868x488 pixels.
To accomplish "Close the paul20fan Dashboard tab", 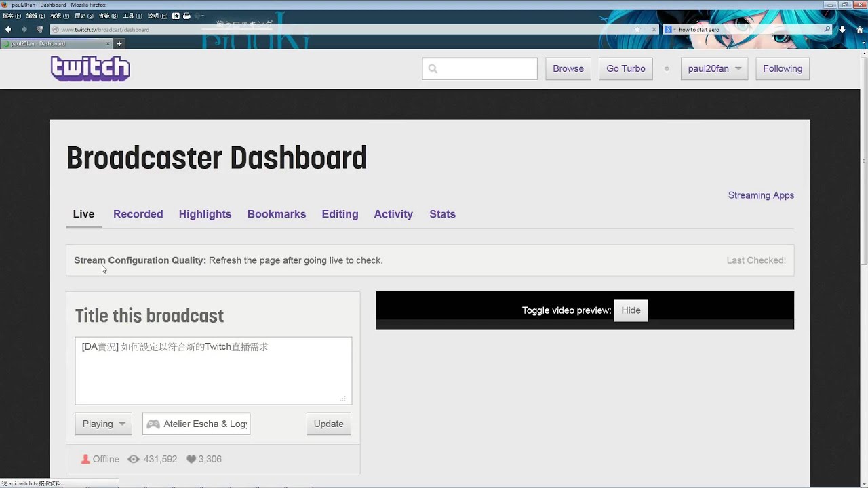I will [x=107, y=43].
